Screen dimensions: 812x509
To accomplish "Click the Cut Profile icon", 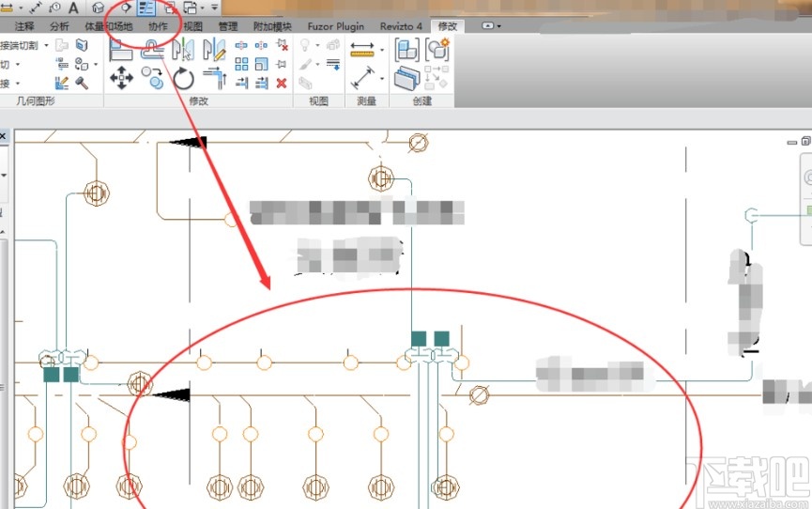I will click(305, 83).
